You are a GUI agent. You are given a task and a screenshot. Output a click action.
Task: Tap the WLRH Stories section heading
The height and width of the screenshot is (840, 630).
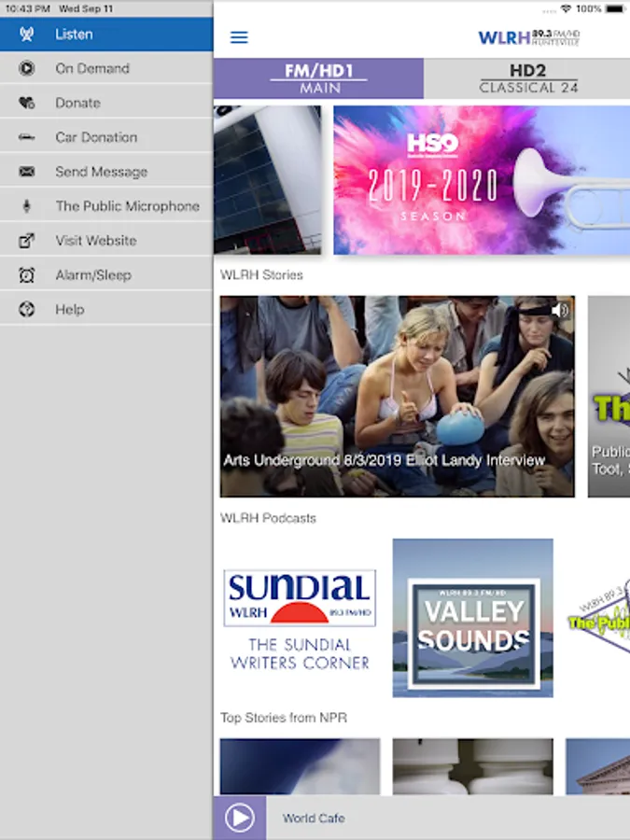[261, 274]
